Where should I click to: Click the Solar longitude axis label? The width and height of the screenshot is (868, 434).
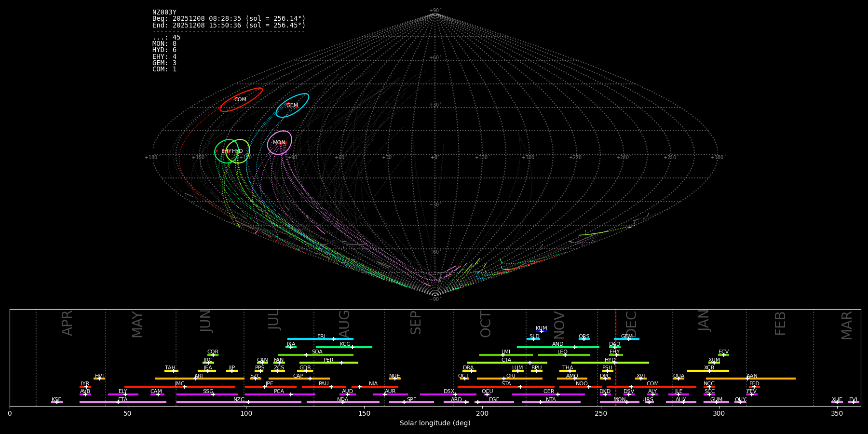(434, 423)
